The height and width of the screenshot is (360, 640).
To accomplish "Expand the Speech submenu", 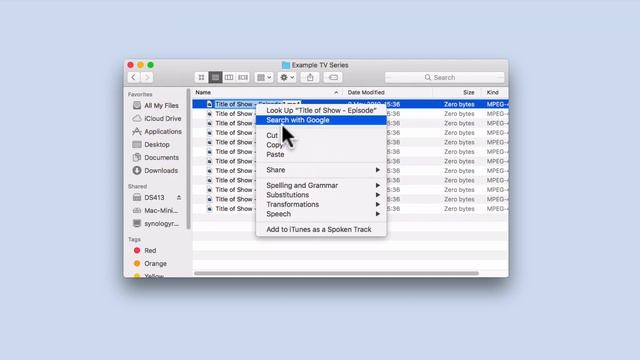I will 321,214.
